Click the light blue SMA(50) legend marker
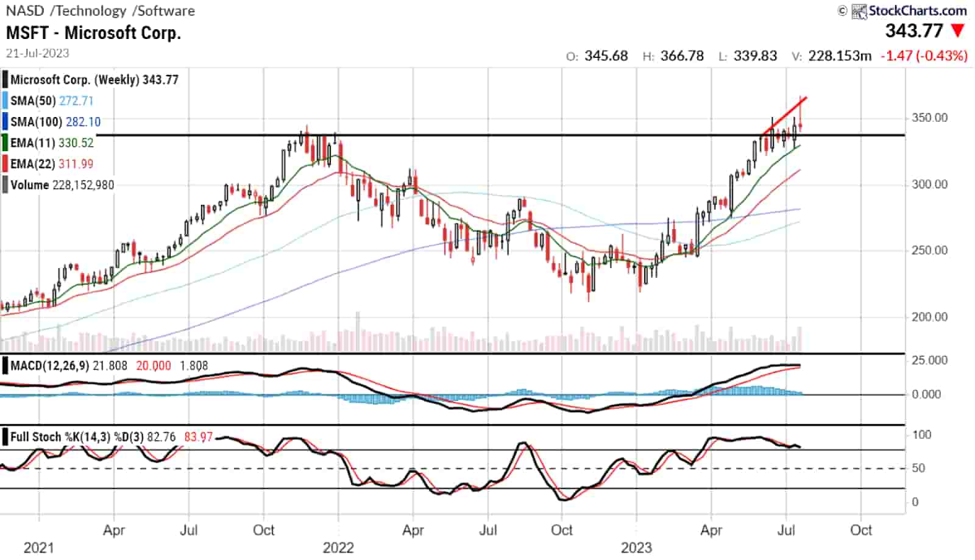 5,101
